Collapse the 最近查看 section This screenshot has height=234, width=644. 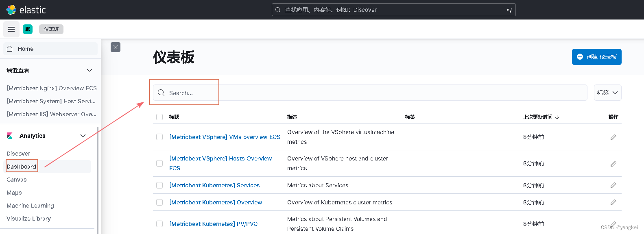[90, 70]
